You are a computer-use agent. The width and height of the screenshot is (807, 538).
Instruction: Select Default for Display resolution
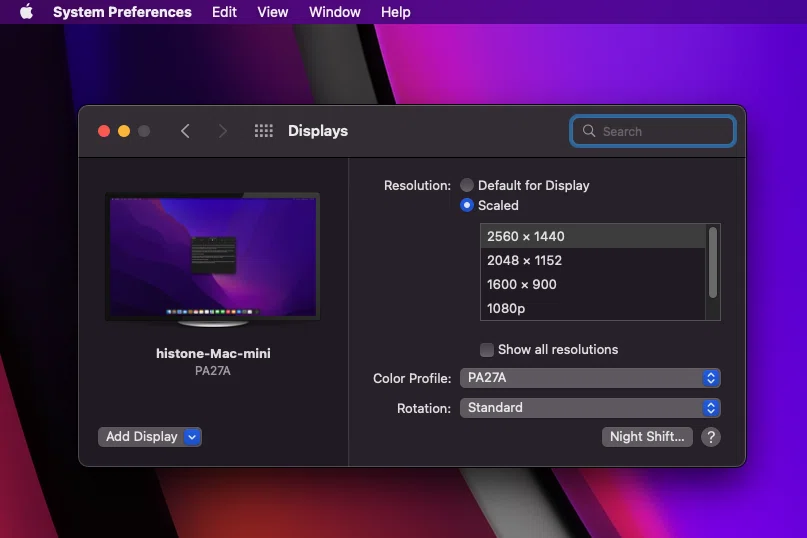[x=467, y=185]
